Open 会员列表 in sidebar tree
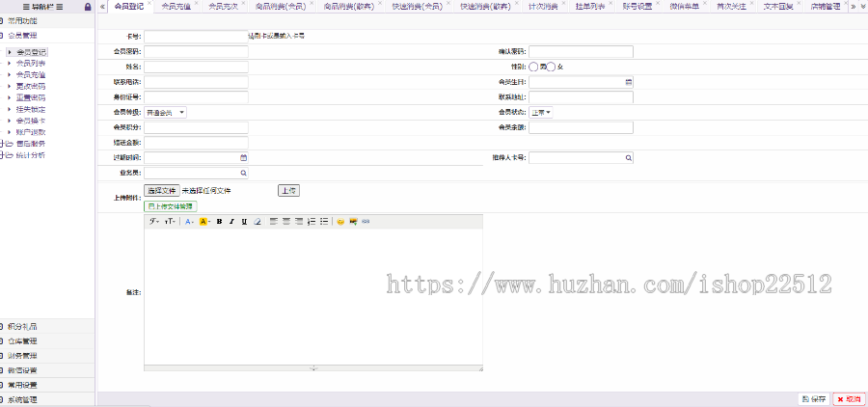 tap(31, 63)
